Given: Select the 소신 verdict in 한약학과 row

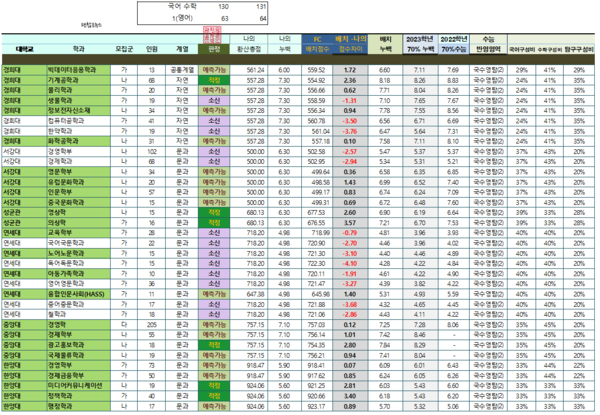Looking at the screenshot, I should pos(214,131).
